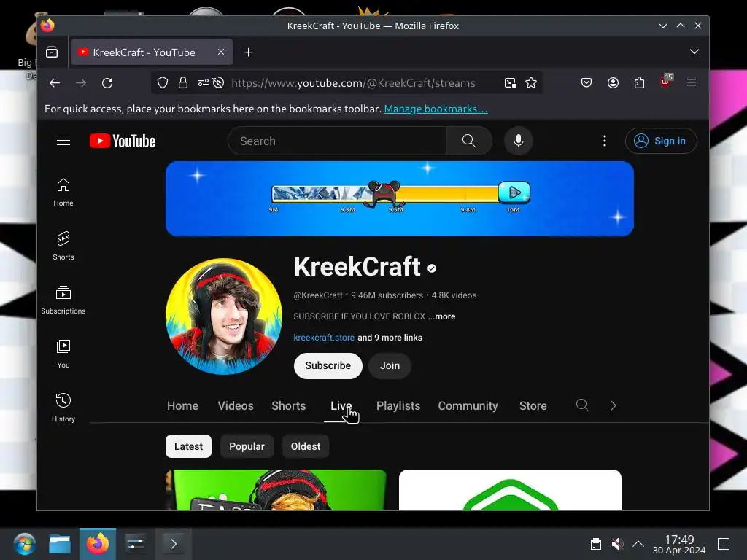
Task: Click the Sign in button
Action: coord(661,141)
